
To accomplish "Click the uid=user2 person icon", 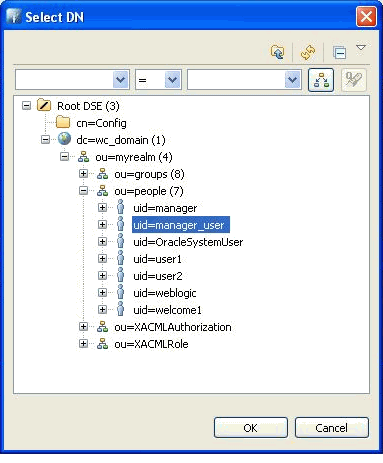I will tap(121, 275).
